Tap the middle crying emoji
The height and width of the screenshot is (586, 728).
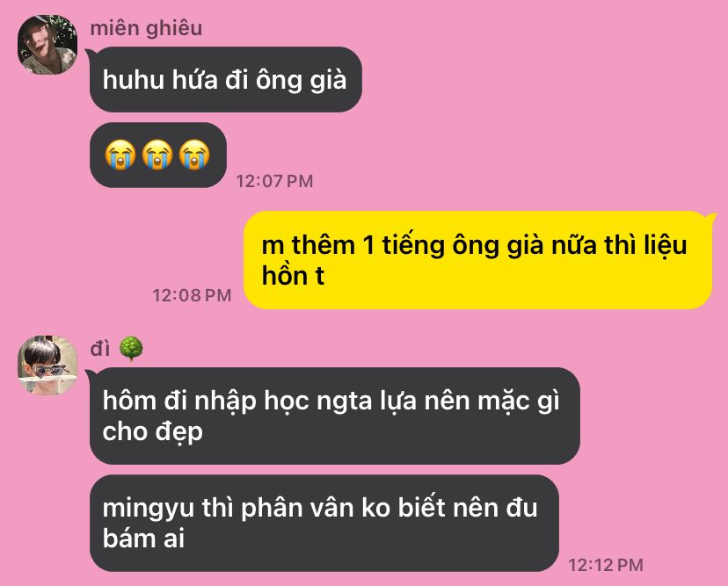pos(157,155)
